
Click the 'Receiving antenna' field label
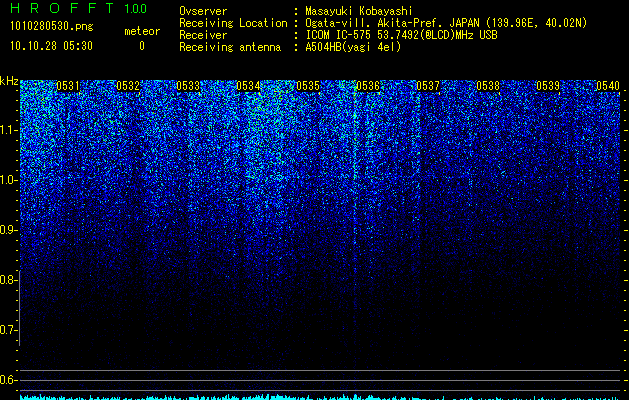click(x=230, y=47)
